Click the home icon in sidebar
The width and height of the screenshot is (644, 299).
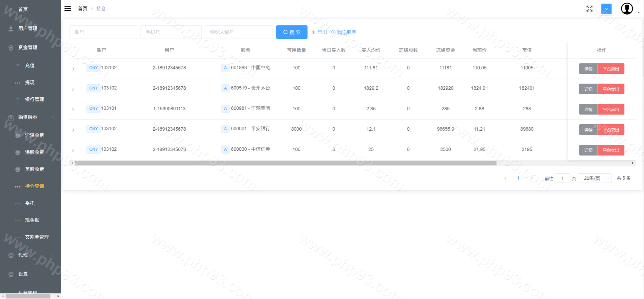(x=11, y=10)
